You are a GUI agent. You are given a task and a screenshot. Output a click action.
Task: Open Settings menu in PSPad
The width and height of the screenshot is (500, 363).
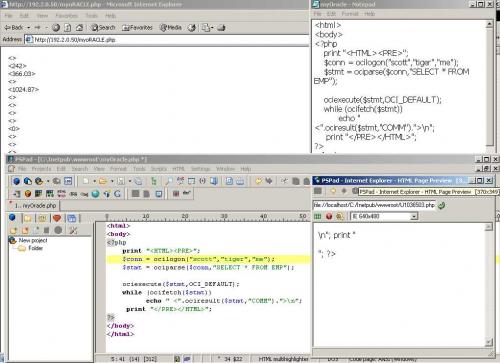[x=200, y=169]
